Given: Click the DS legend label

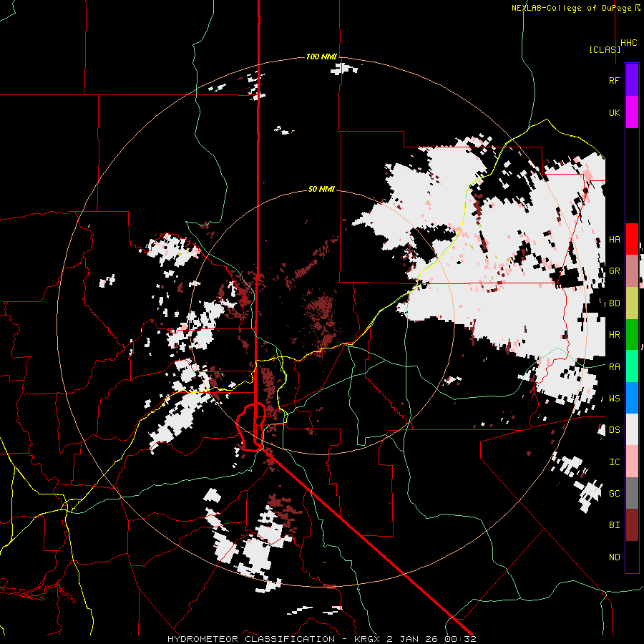Looking at the screenshot, I should coord(614,430).
